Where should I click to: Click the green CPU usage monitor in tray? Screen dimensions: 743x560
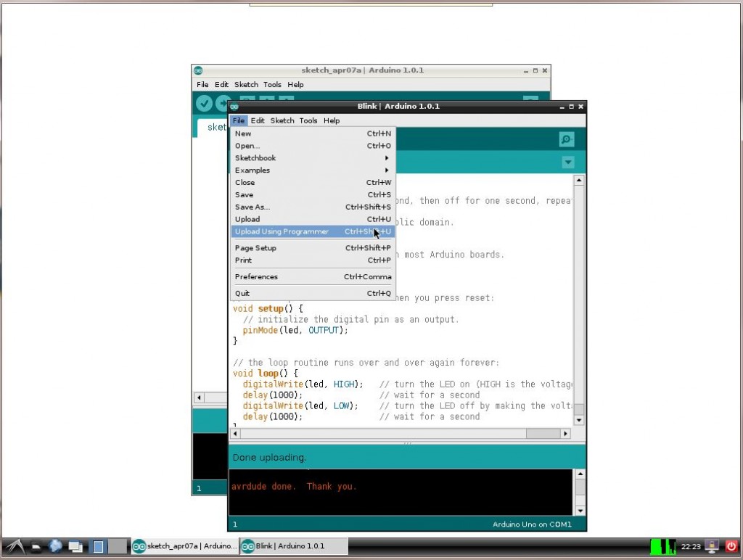(663, 546)
